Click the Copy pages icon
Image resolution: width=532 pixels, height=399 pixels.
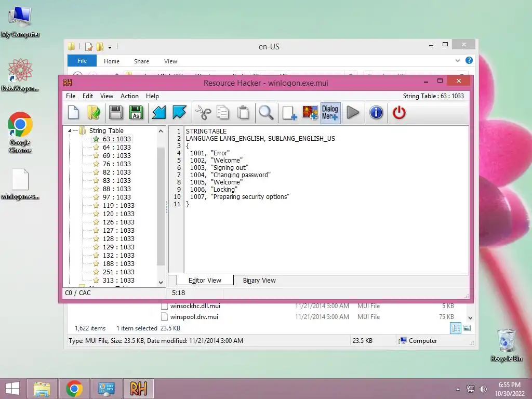click(223, 113)
